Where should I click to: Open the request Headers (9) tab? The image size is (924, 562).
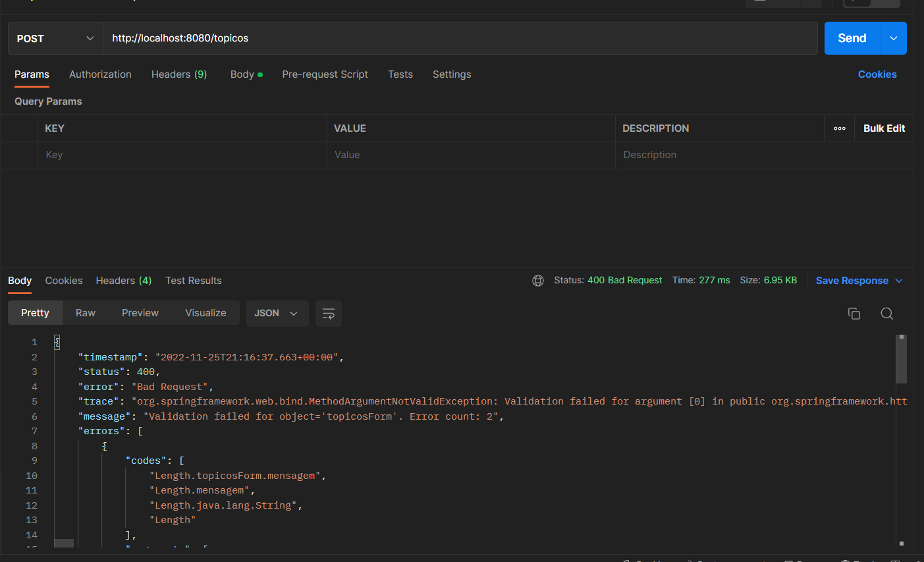[x=179, y=74]
